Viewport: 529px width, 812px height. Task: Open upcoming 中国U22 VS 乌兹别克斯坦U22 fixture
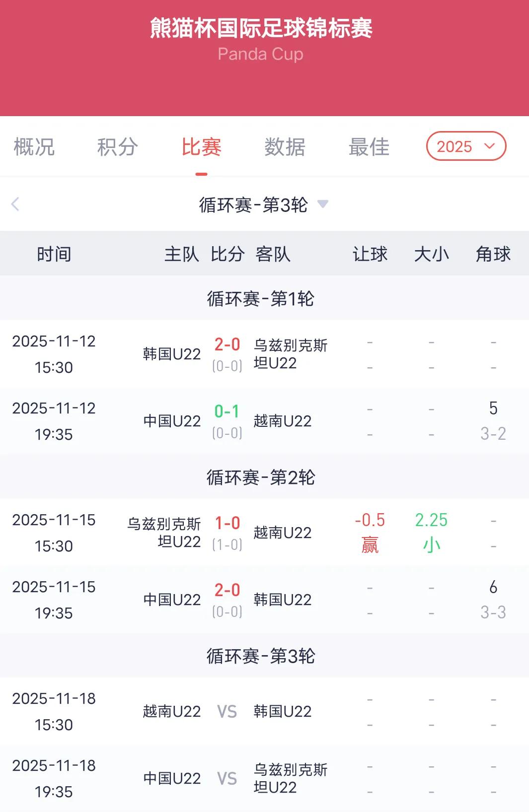[x=264, y=778]
